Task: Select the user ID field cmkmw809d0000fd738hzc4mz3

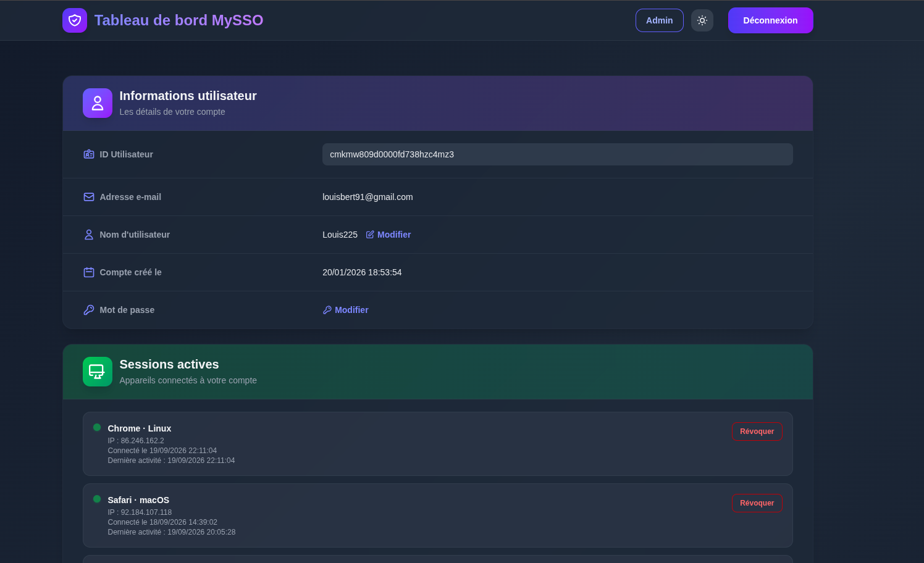Action: click(557, 154)
